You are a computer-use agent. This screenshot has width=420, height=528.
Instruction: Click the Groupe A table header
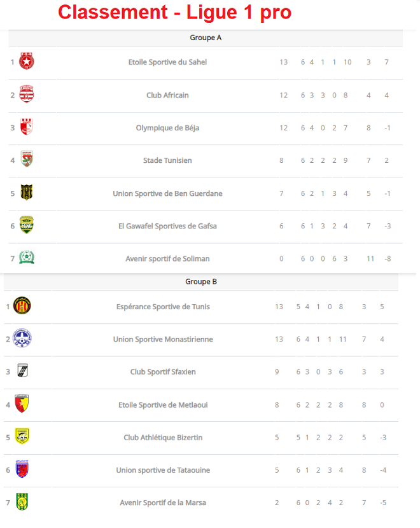[206, 38]
